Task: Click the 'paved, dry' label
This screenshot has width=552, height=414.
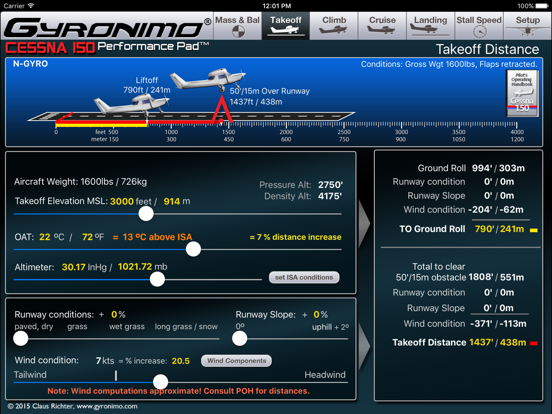Action: coord(34,327)
